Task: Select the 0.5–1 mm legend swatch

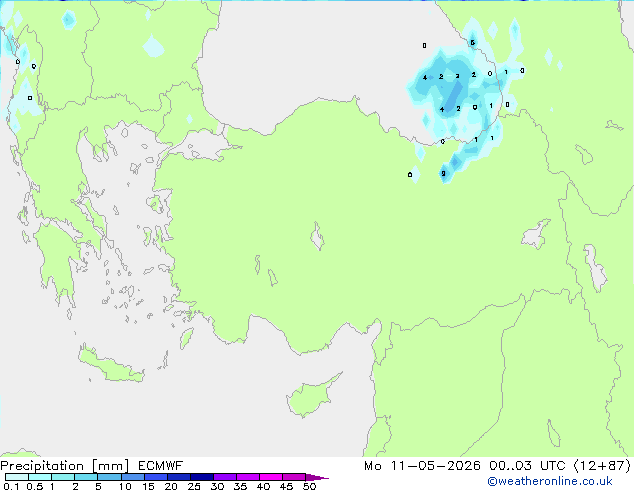Action: pos(40,477)
